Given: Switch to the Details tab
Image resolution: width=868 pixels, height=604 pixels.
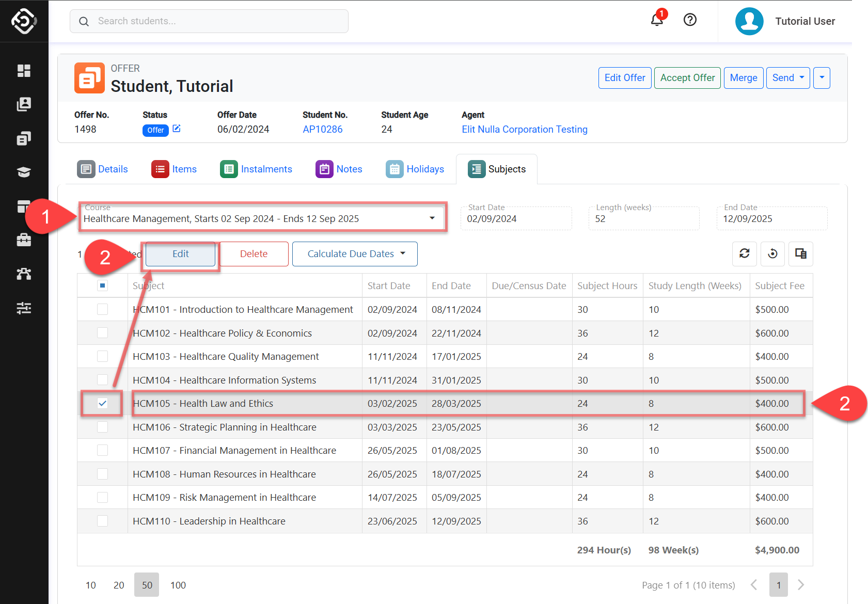Looking at the screenshot, I should (103, 169).
